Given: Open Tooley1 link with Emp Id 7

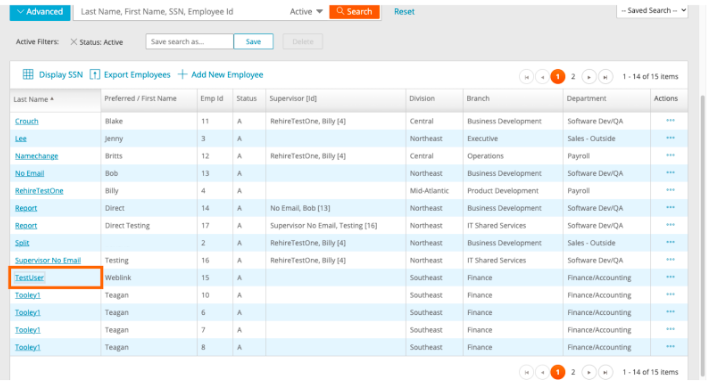Looking at the screenshot, I should 27,330.
